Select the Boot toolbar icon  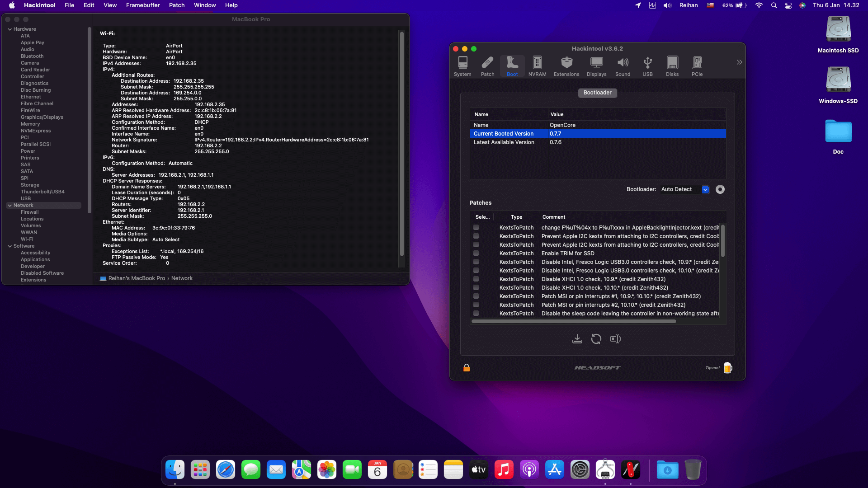click(x=512, y=66)
